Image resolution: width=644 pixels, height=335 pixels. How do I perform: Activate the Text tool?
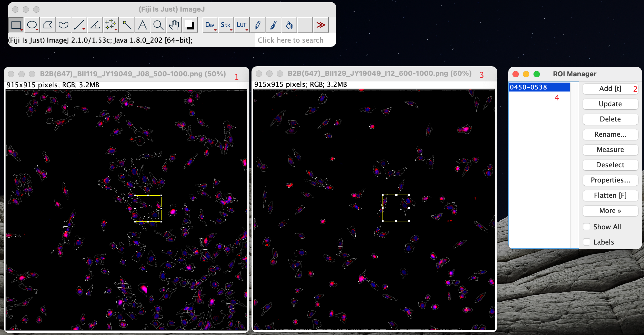(142, 25)
